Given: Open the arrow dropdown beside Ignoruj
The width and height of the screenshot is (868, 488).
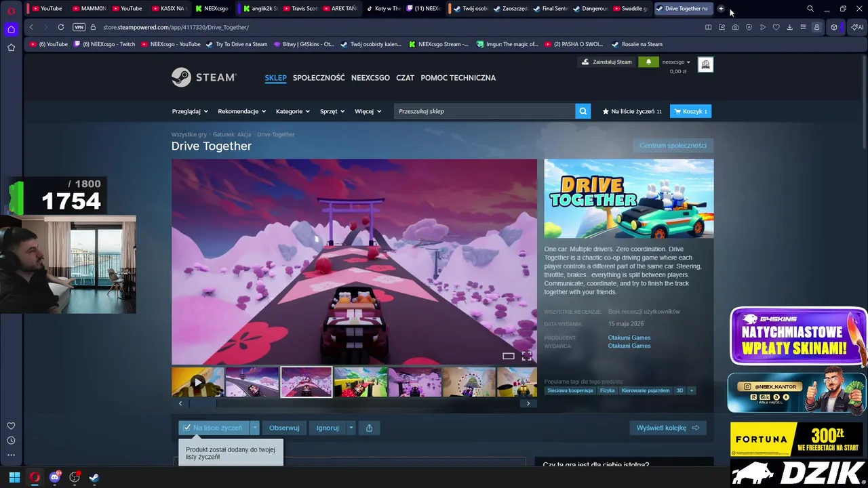Looking at the screenshot, I should point(351,428).
